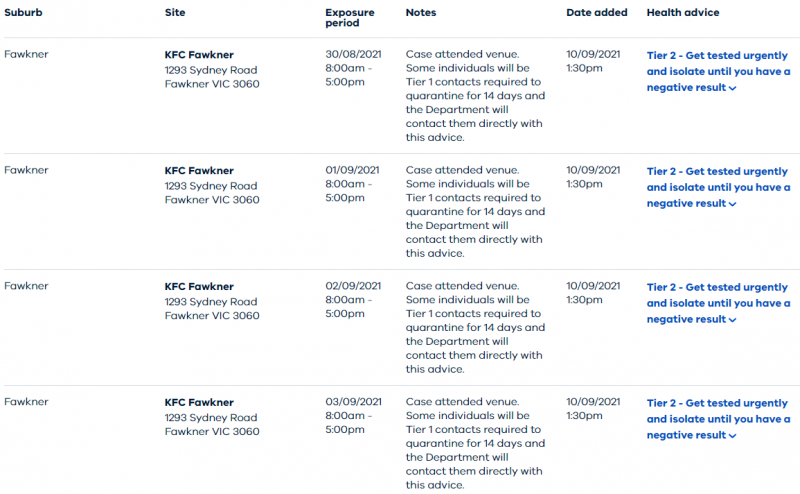This screenshot has height=494, width=800.
Task: Expand Tier 2 advice chevron for 30/08/2021 row
Action: pos(733,88)
